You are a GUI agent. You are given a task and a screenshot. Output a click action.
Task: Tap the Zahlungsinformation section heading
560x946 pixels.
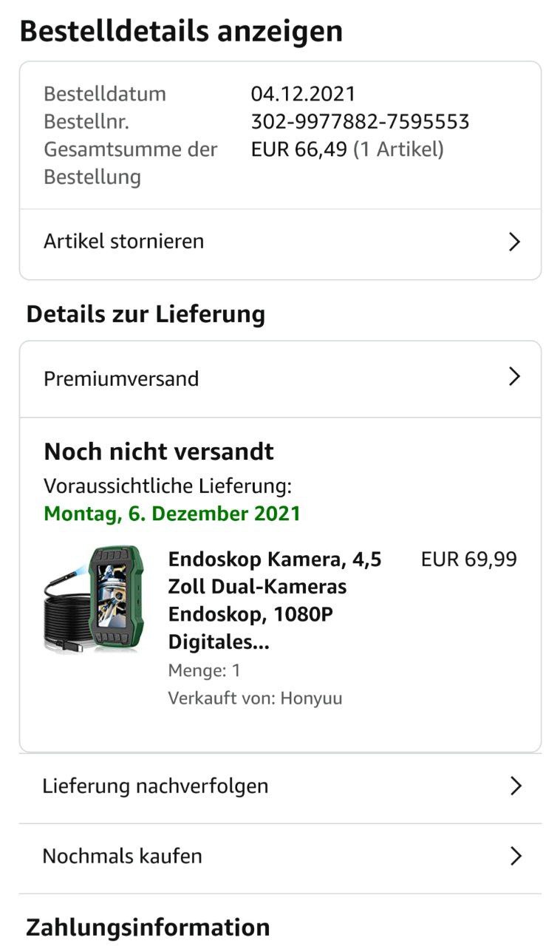coord(148,927)
